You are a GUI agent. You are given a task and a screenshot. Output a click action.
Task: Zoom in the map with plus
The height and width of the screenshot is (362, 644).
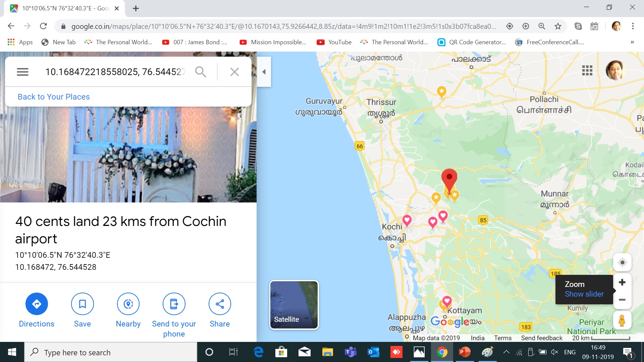tap(622, 282)
